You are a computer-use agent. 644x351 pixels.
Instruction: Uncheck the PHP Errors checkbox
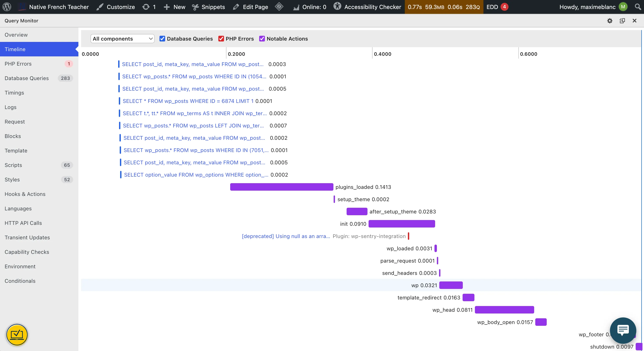point(221,39)
